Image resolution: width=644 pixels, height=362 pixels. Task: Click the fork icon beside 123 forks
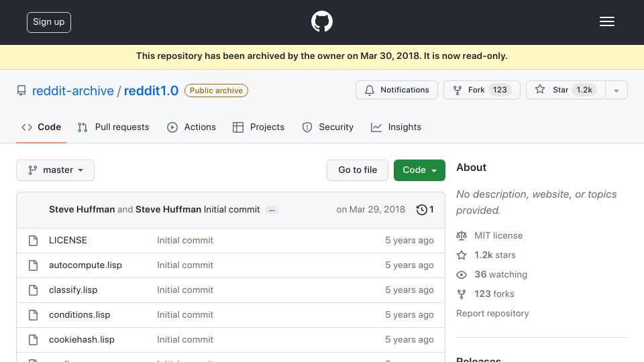(x=462, y=294)
